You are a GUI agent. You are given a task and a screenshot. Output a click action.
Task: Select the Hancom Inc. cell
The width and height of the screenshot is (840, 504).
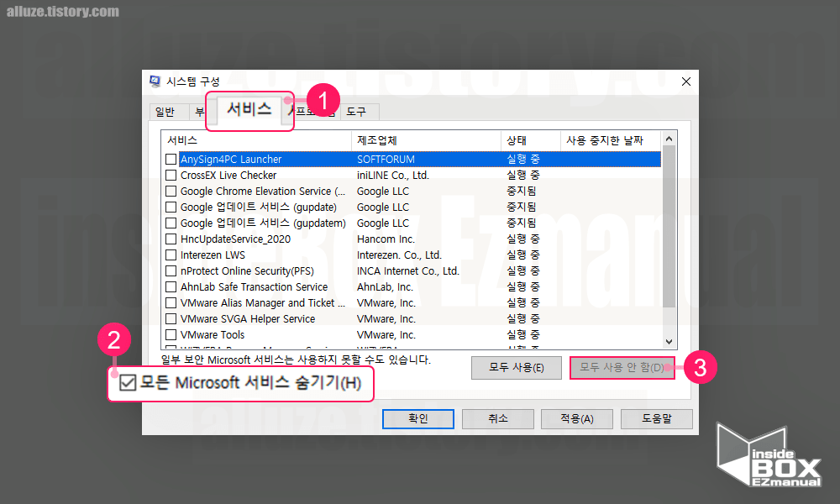click(386, 239)
